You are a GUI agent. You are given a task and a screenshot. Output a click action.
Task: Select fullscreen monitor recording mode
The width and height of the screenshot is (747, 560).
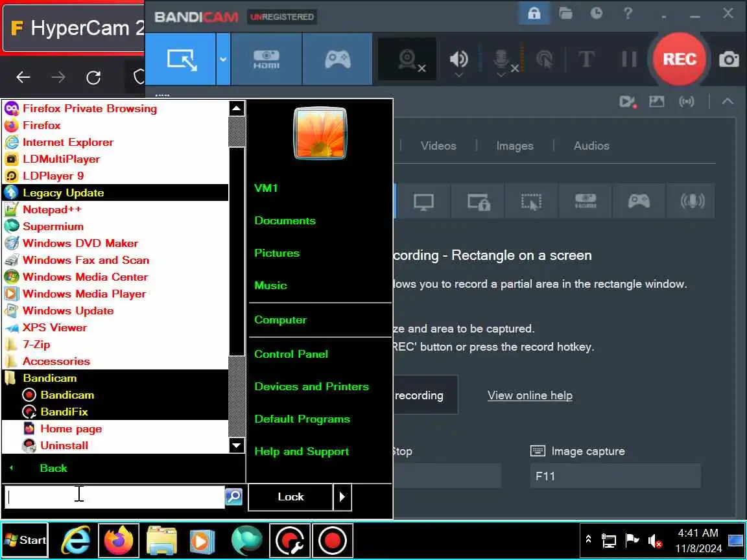(x=423, y=201)
